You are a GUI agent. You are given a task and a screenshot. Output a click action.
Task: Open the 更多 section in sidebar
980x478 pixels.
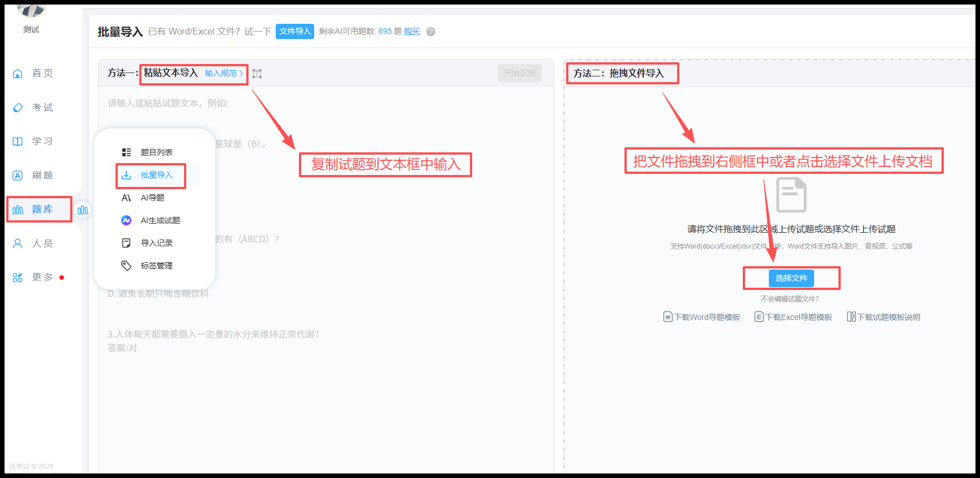33,278
